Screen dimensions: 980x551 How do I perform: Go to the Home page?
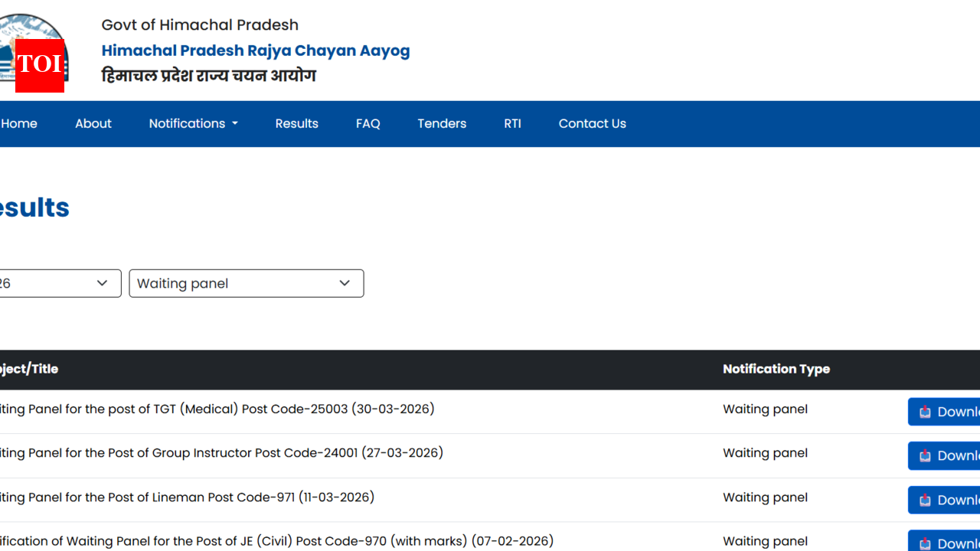tap(19, 123)
